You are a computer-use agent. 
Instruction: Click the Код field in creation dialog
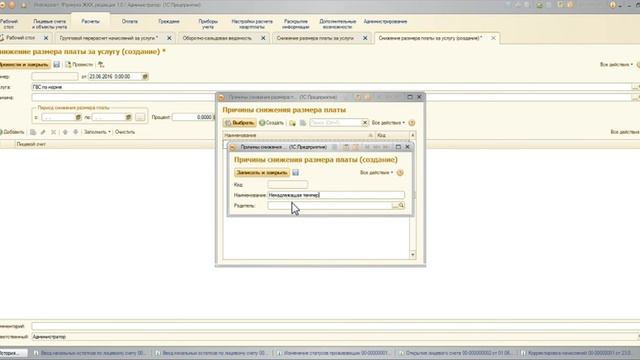click(x=288, y=184)
